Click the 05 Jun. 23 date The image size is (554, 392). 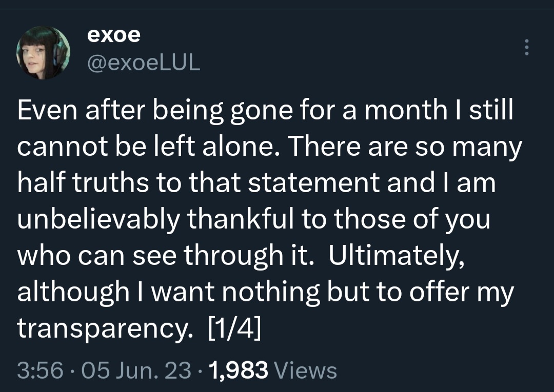pos(136,370)
